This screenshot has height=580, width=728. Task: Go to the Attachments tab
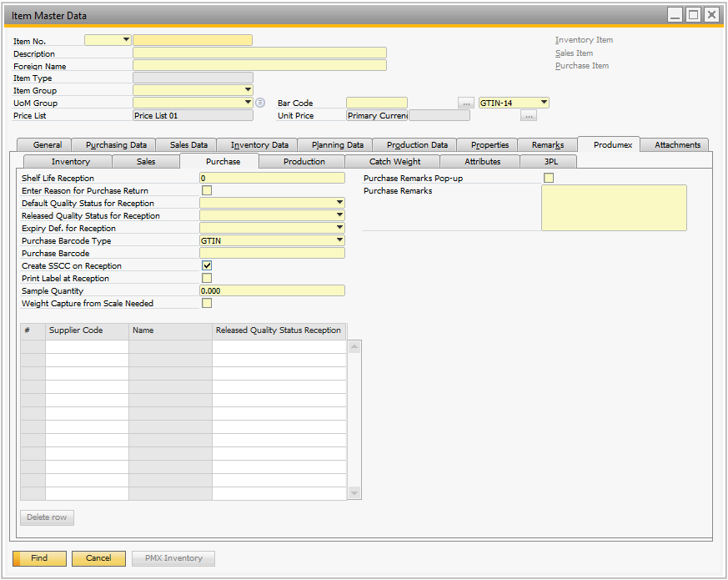[675, 145]
